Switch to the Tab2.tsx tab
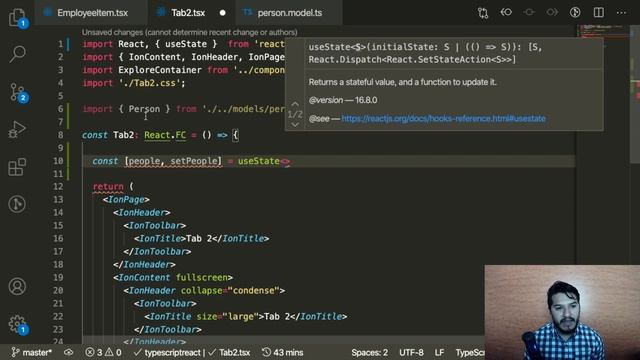Screen dimensions: 640x360 point(188,13)
